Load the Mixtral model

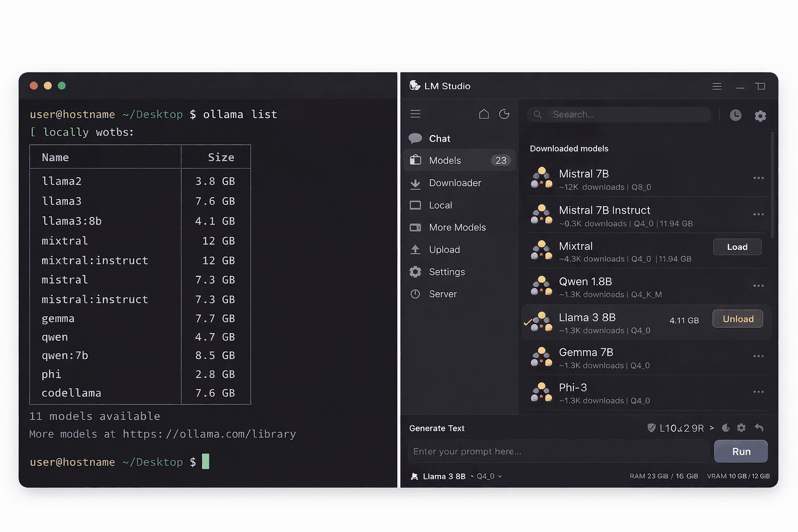[x=737, y=247]
